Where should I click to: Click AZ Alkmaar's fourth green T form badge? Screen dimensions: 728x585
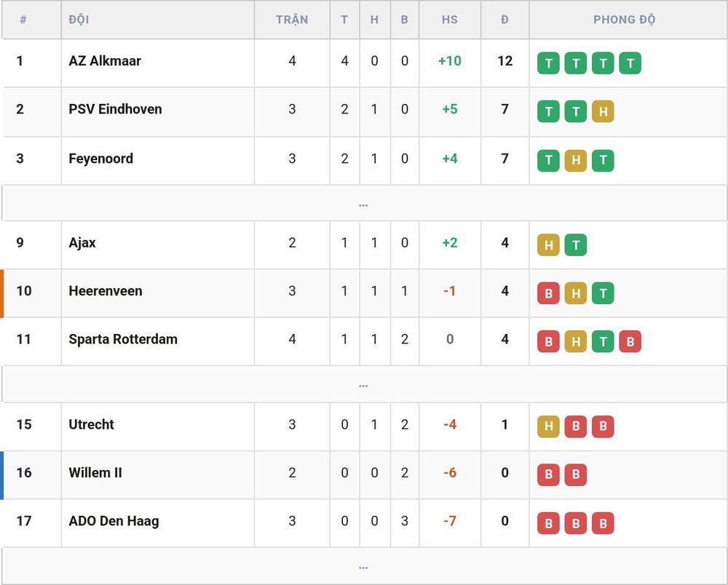click(630, 63)
